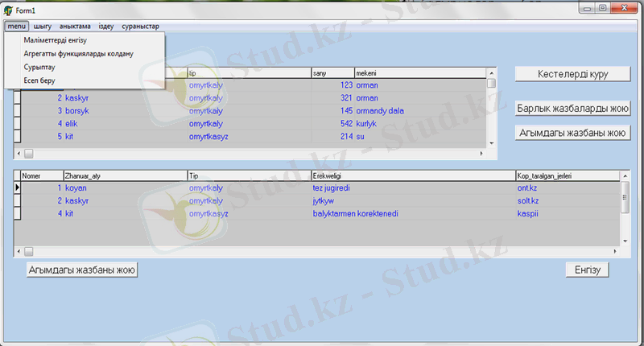Click Zhanuar_aty column header
Image resolution: width=644 pixels, height=346 pixels.
coord(126,175)
